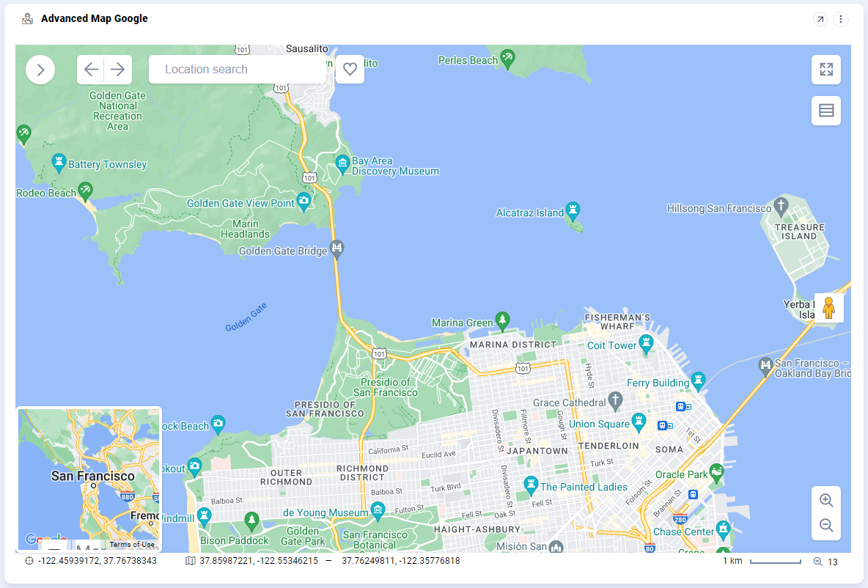Save location with heart favorite icon

coord(350,70)
